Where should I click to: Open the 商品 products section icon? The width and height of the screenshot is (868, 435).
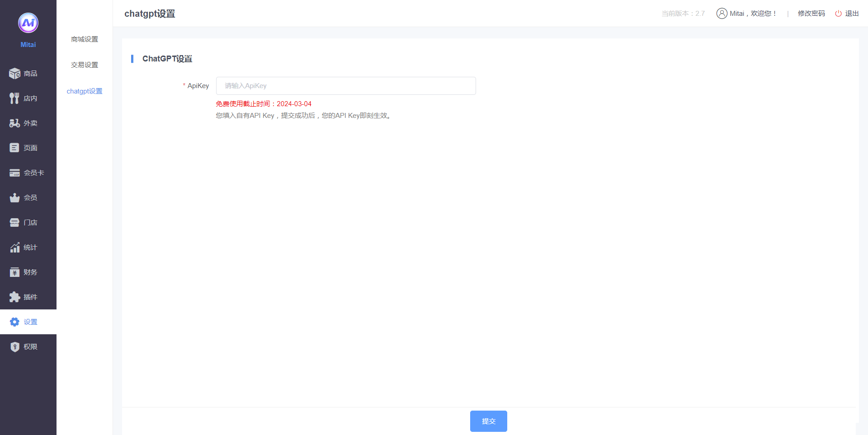tap(14, 73)
